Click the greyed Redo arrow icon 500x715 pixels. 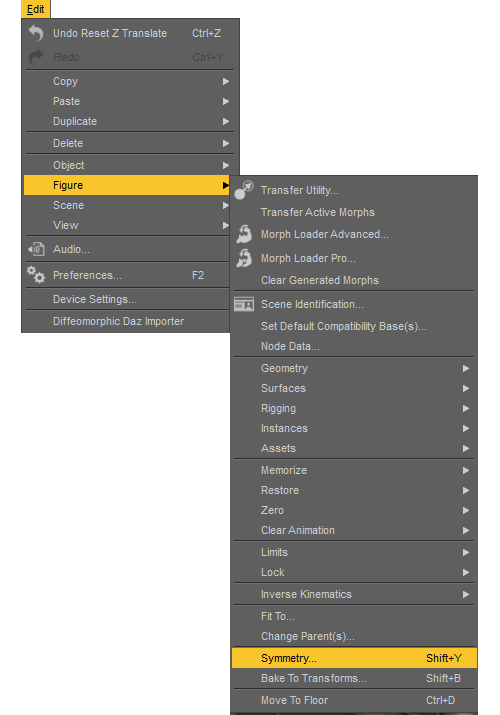[36, 57]
